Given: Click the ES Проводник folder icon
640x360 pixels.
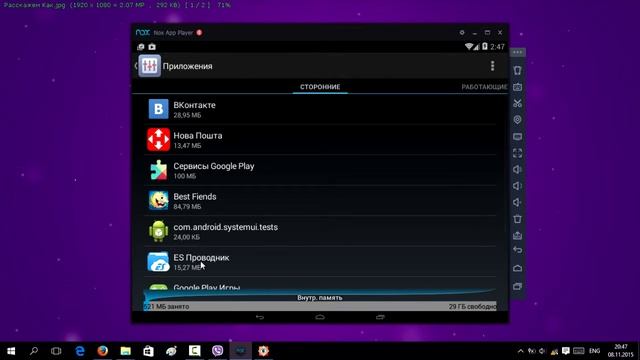Looking at the screenshot, I should 158,262.
